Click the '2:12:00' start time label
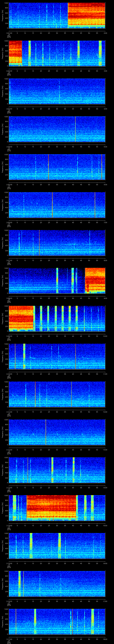 coord(9,450)
